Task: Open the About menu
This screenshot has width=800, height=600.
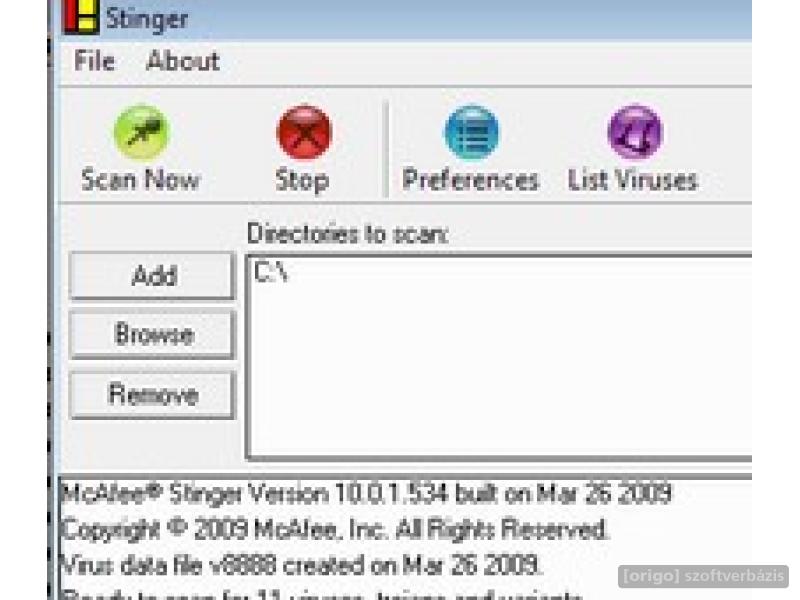Action: click(x=183, y=61)
